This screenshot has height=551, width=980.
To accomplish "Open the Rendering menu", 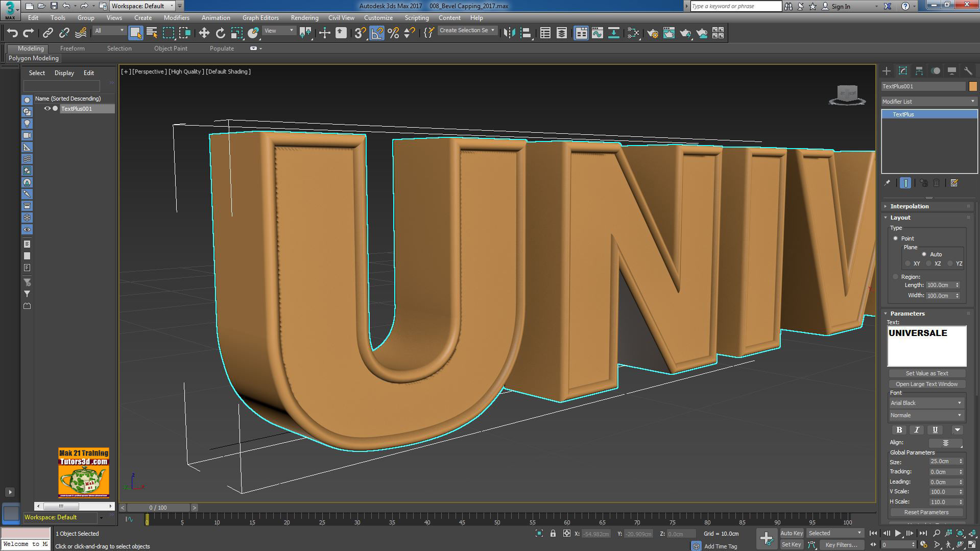I will pos(304,18).
